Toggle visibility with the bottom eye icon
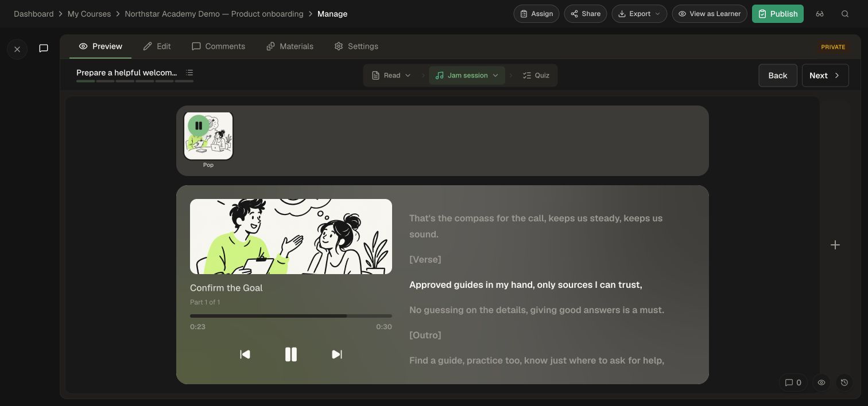 [x=821, y=382]
